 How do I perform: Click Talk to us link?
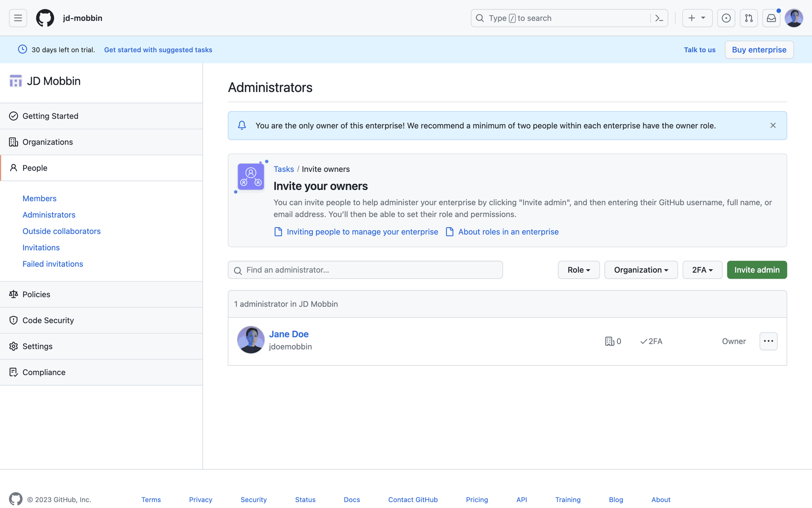700,50
